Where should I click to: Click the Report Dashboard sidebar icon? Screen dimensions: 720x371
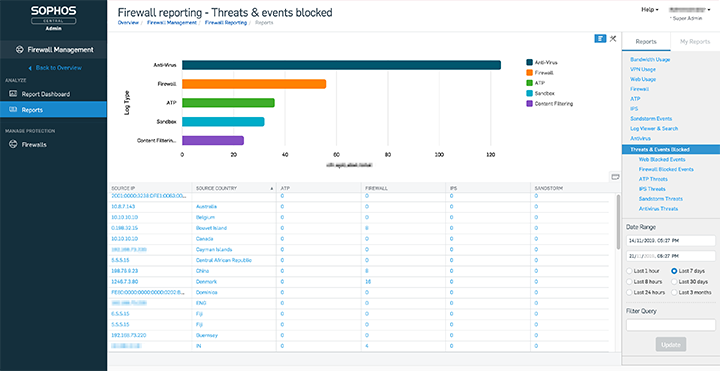(x=13, y=94)
